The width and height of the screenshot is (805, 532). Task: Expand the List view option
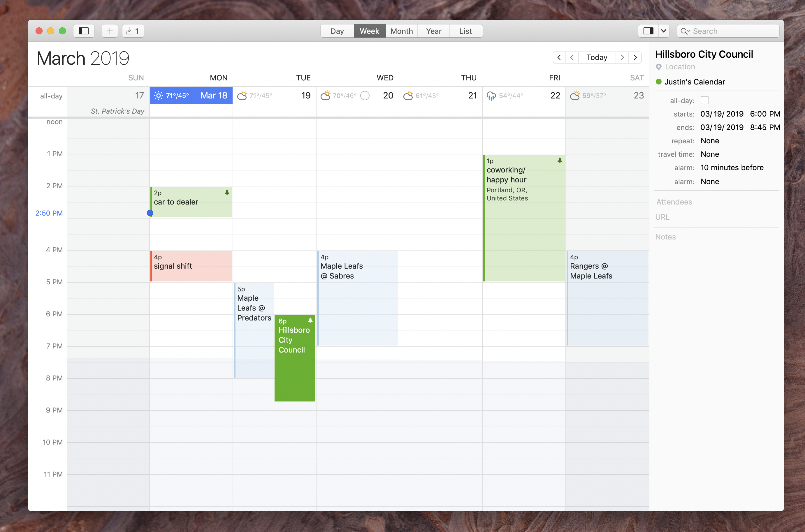(465, 30)
